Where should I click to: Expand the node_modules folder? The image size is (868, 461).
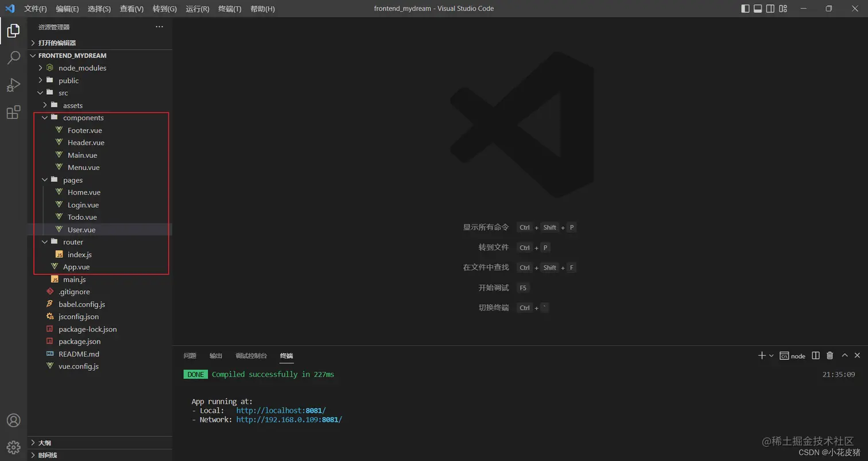point(100,68)
